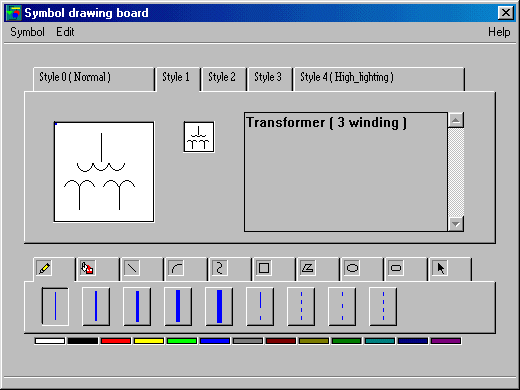The image size is (520, 390).
Task: Choose the long-dash line style
Action: tap(260, 306)
